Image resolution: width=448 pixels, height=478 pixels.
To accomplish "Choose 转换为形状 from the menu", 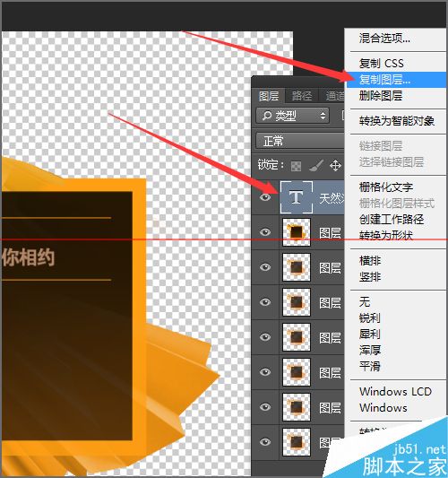I will click(386, 235).
